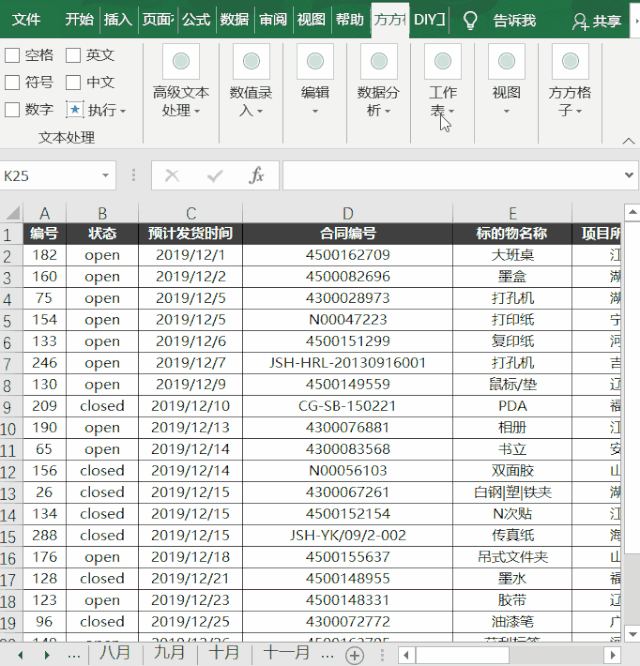Viewport: 640px width, 666px height.
Task: Click the first sheet tab ellipsis
Action: [74, 655]
